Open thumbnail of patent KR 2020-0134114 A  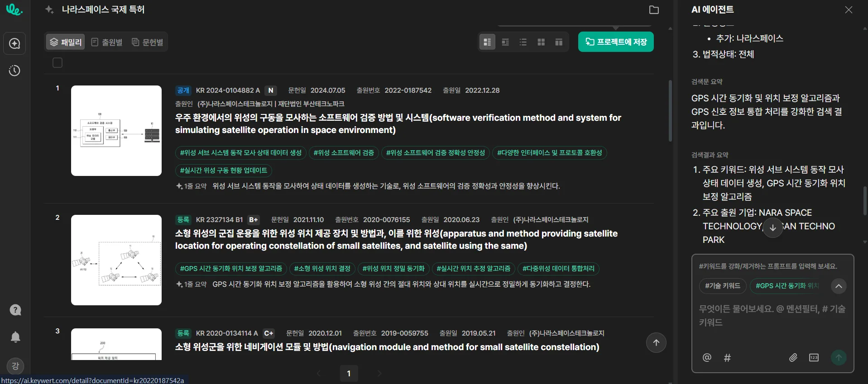116,344
